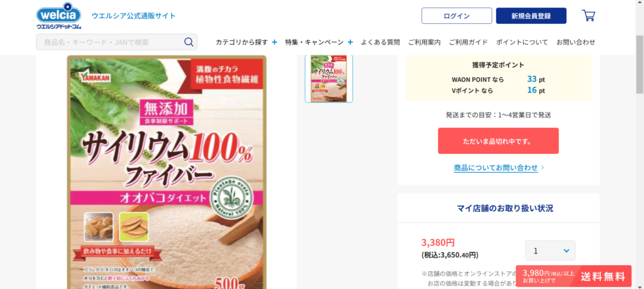Viewport: 644px width, 289px height.
Task: Click the plus icon beside 特集・キャンペーン
Action: coord(350,42)
